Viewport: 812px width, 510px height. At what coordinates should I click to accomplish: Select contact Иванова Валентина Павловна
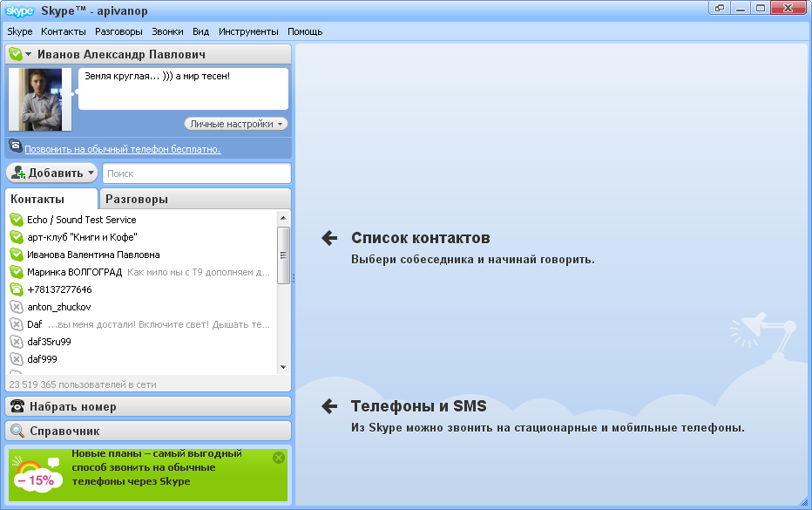93,255
